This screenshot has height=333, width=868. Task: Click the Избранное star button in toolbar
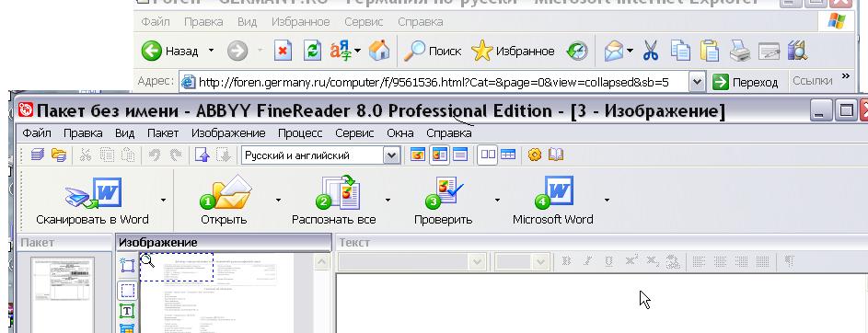click(x=514, y=51)
